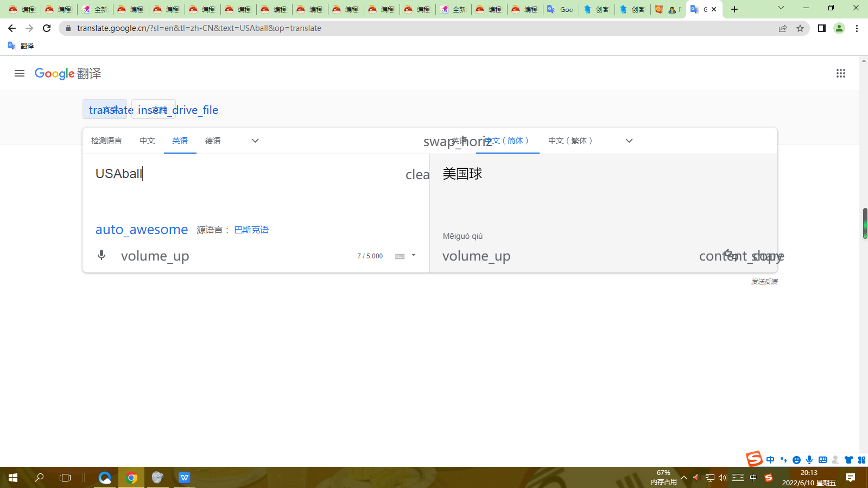Open Windows taskbar search
The width and height of the screenshot is (868, 488).
click(x=39, y=478)
